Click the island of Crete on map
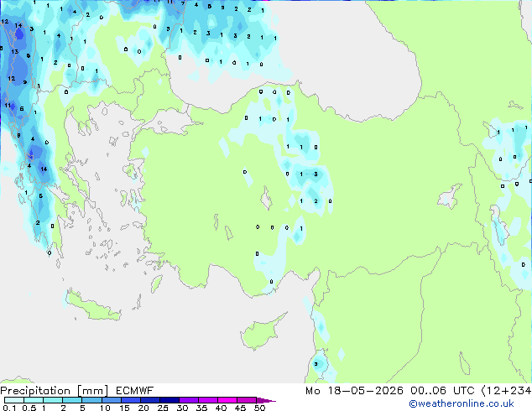The height and width of the screenshot is (411, 532). point(91,307)
